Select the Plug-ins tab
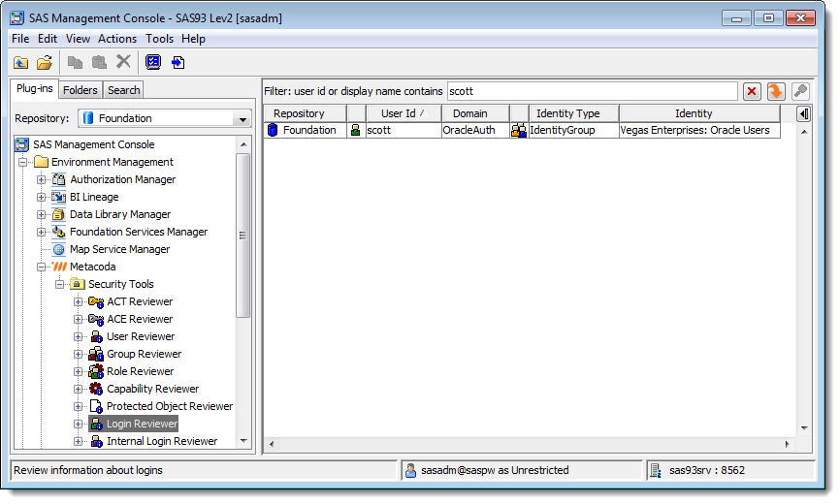840x504 pixels. click(x=34, y=89)
